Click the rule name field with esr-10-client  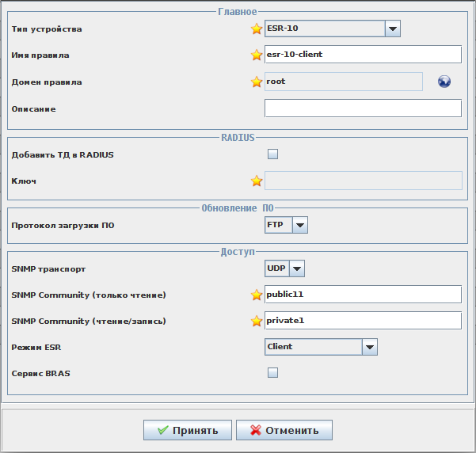coord(363,55)
